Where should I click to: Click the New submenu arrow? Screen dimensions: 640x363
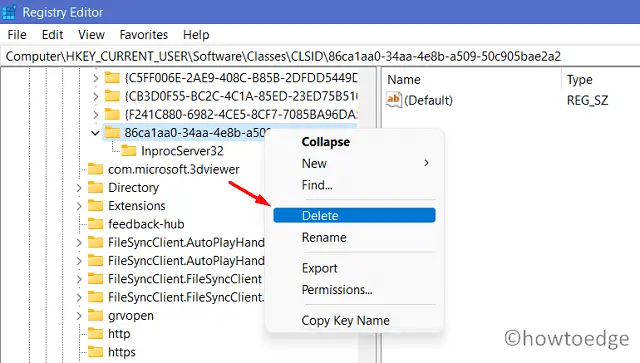click(426, 163)
